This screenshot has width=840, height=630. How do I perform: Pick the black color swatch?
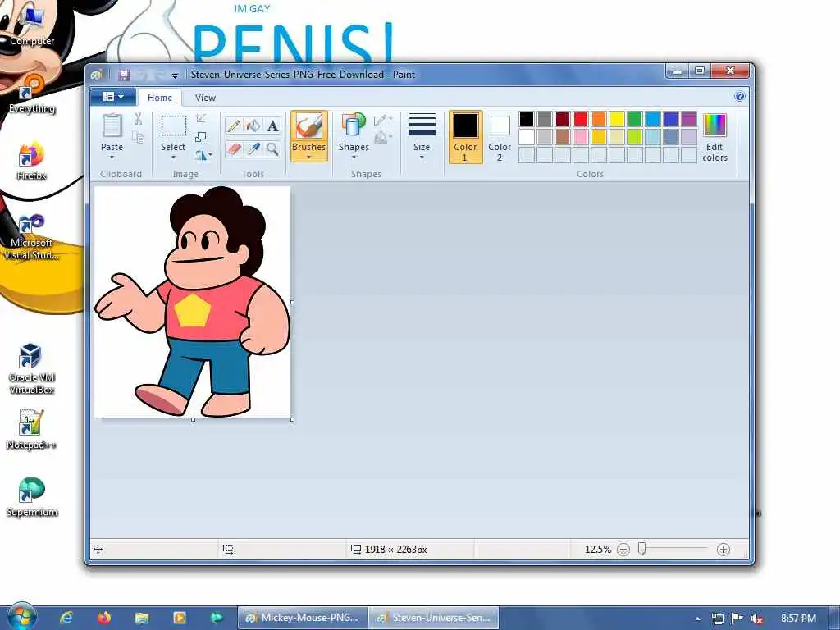pos(526,119)
